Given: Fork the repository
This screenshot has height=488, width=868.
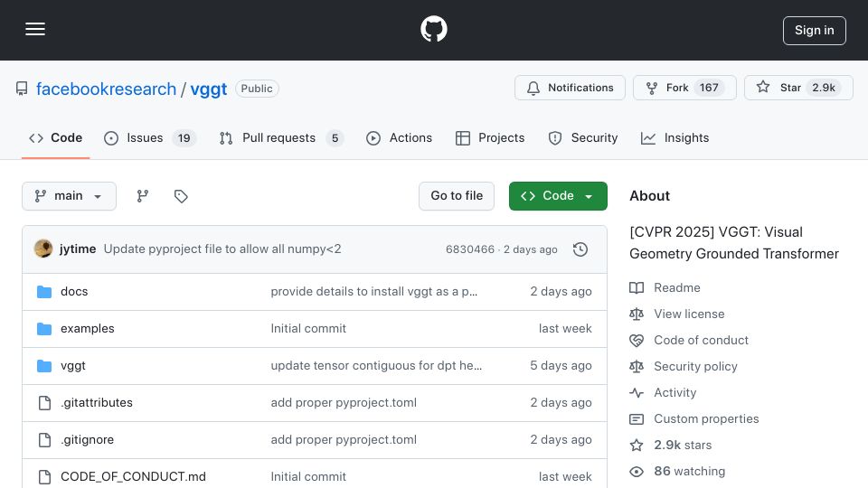Looking at the screenshot, I should point(684,88).
